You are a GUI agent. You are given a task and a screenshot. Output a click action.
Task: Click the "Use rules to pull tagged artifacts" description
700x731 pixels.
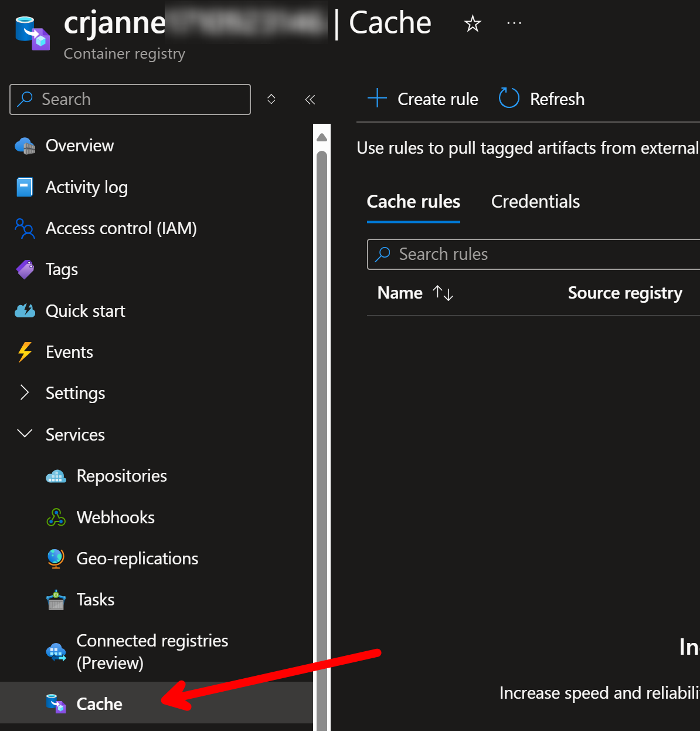point(528,148)
